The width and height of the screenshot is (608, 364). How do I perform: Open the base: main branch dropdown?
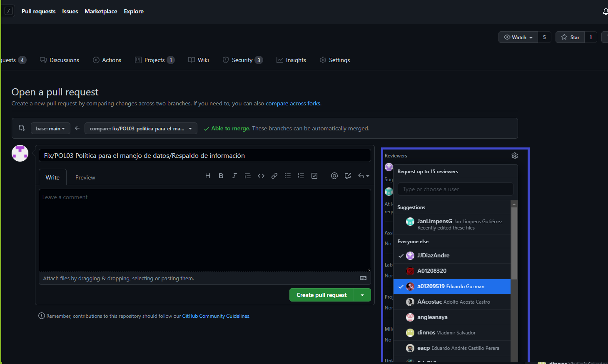click(50, 128)
